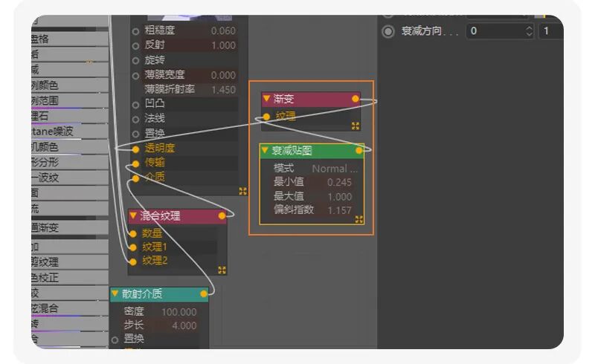Click resize handle icon of material node
The height and width of the screenshot is (364, 595).
click(243, 191)
